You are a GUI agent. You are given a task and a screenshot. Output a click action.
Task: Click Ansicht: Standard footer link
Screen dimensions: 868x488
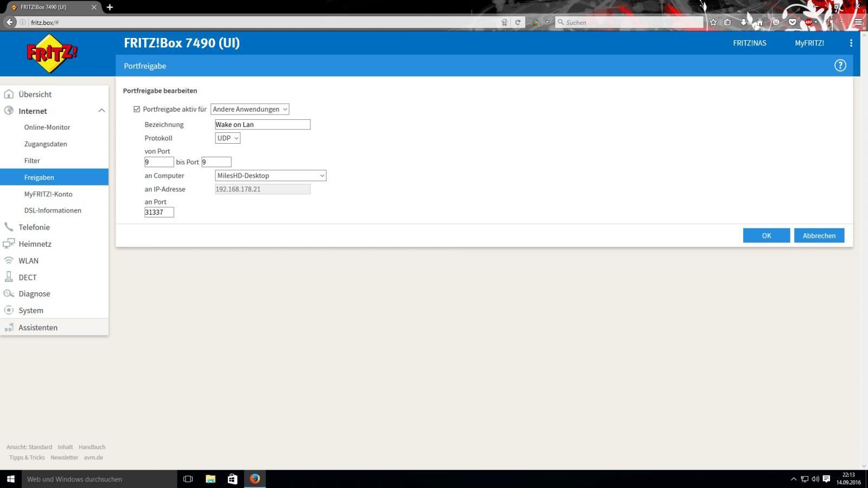[x=29, y=447]
